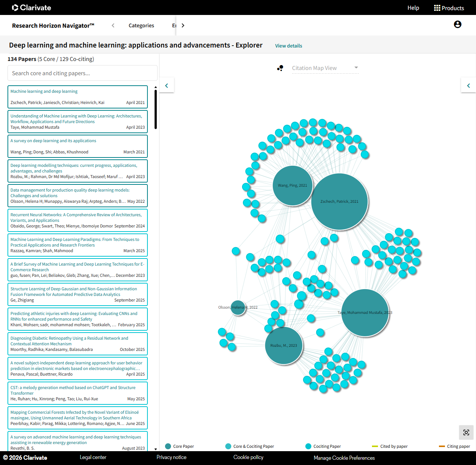
Task: Select the Categories breadcrumb tab
Action: tap(141, 25)
